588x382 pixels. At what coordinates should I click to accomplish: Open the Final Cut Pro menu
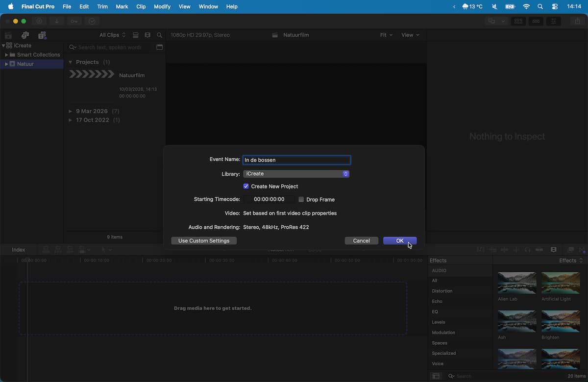pos(38,6)
